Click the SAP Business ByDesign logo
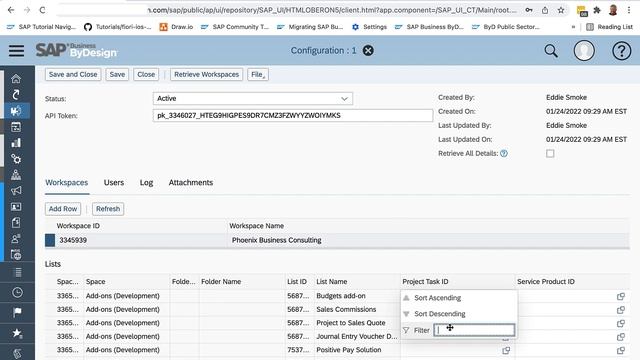The height and width of the screenshot is (360, 640). [x=76, y=51]
